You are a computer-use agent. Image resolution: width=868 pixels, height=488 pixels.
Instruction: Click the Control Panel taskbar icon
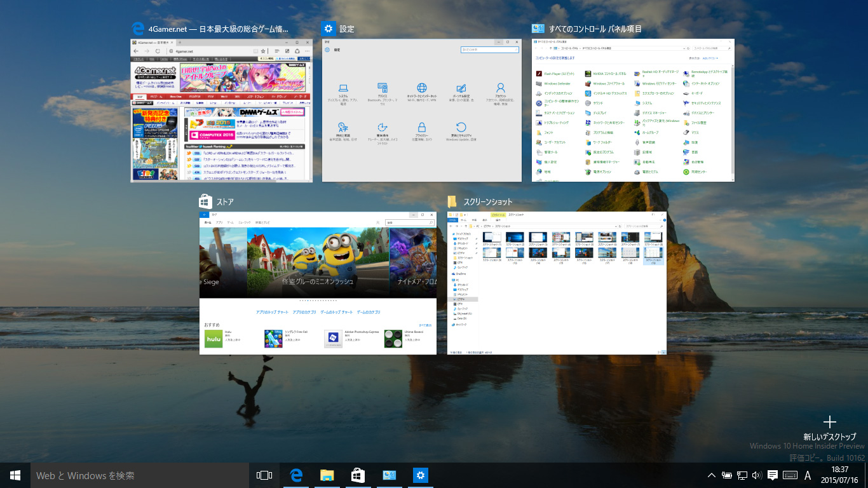tap(389, 475)
